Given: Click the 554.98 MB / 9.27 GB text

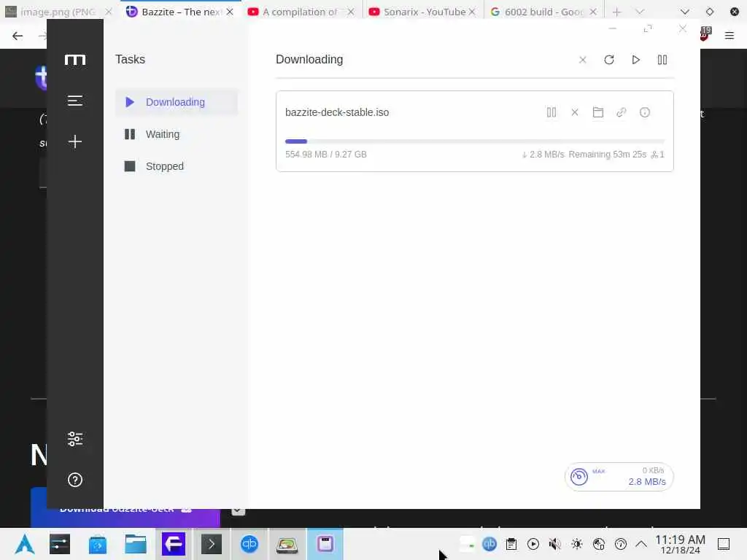Looking at the screenshot, I should pos(326,155).
